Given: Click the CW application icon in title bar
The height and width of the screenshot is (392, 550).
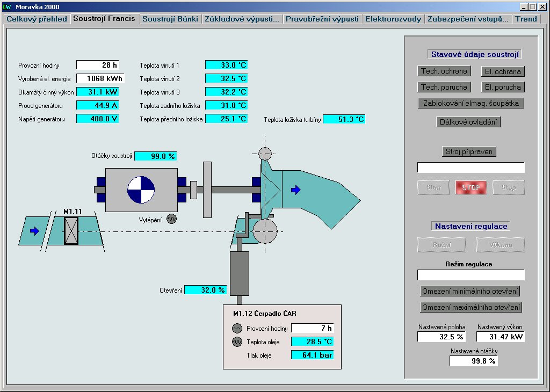Looking at the screenshot, I should [x=7, y=7].
